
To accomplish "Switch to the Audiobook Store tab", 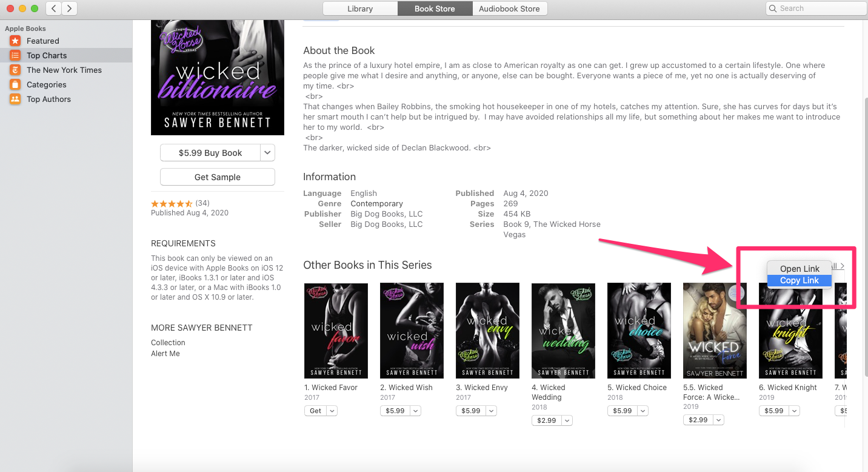I will click(509, 8).
